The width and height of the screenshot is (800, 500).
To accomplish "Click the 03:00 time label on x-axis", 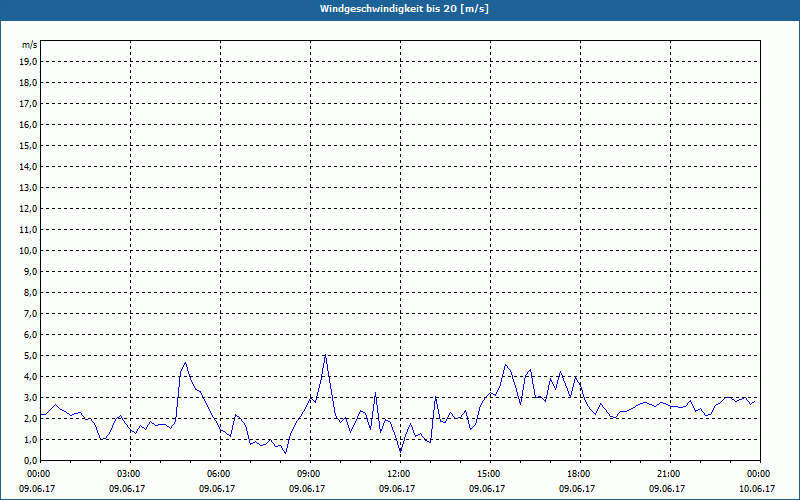I will [x=129, y=473].
